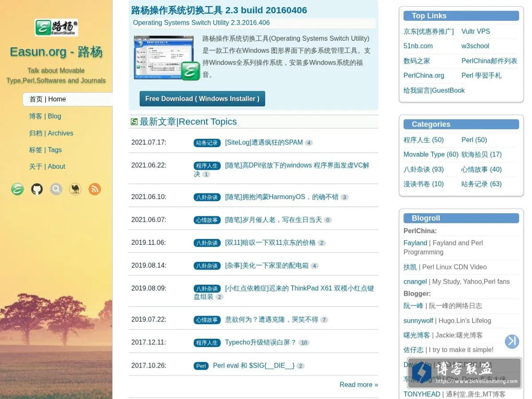Click the Perl camel icon
Screen dimensions: 532x399
(x=75, y=189)
